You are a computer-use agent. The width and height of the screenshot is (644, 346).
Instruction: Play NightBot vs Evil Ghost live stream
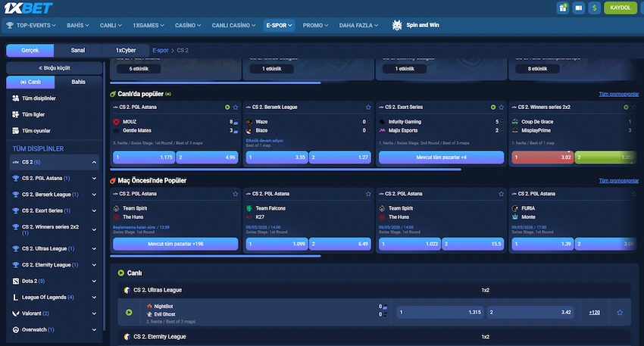[x=129, y=313]
